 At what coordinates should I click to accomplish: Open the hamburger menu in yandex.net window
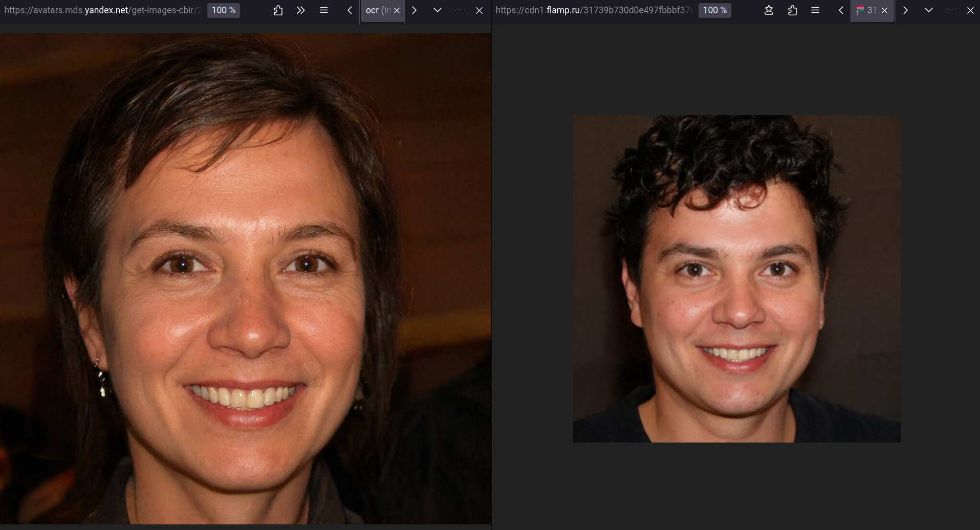(x=323, y=10)
